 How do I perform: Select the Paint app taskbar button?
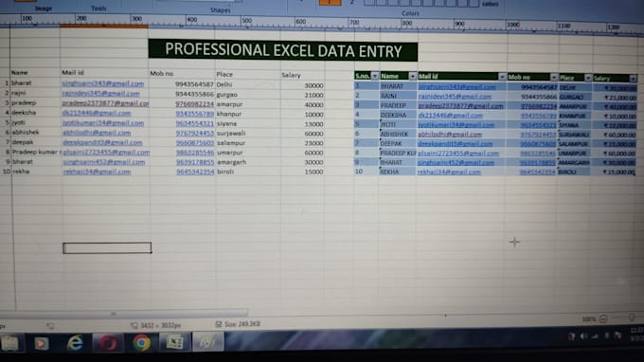tap(207, 342)
